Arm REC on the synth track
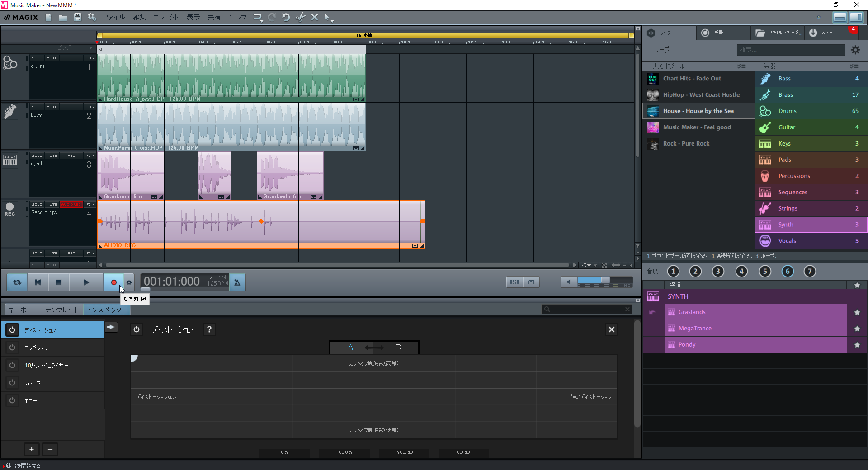Screen dimensions: 868x470 pyautogui.click(x=71, y=156)
